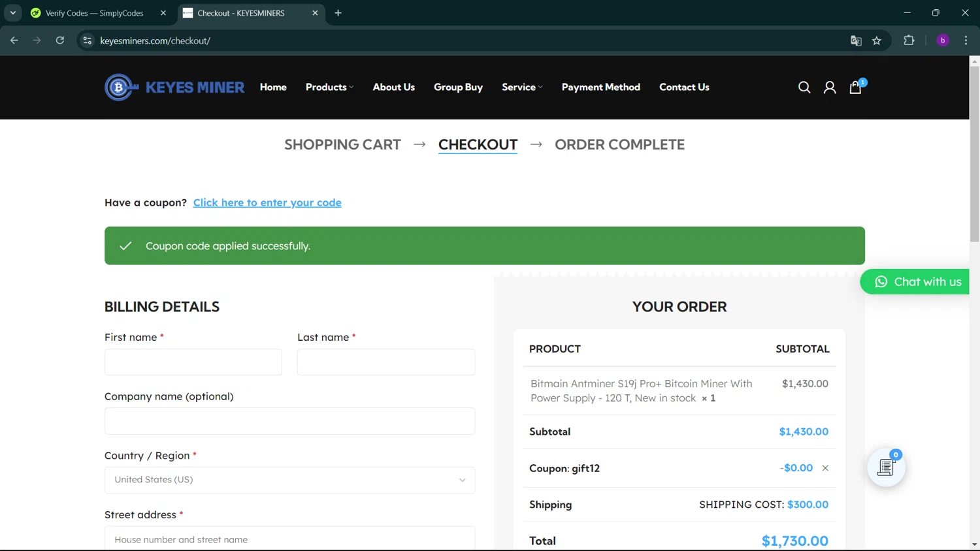This screenshot has height=551, width=980.
Task: Open the site search icon
Action: 804,87
